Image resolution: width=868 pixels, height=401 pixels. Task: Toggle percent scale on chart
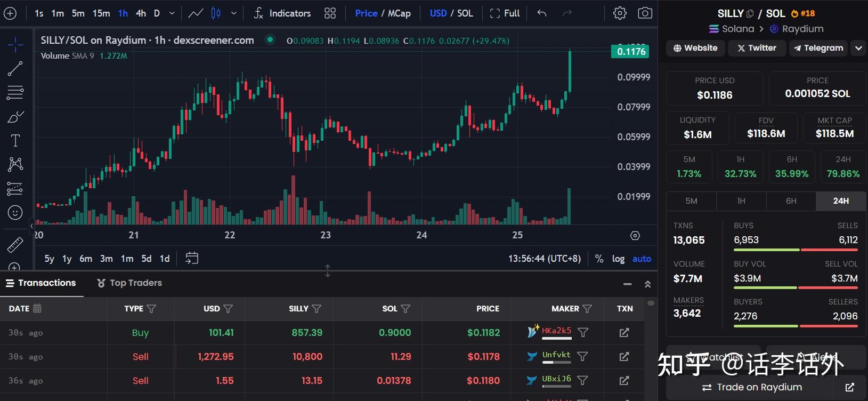click(x=599, y=259)
